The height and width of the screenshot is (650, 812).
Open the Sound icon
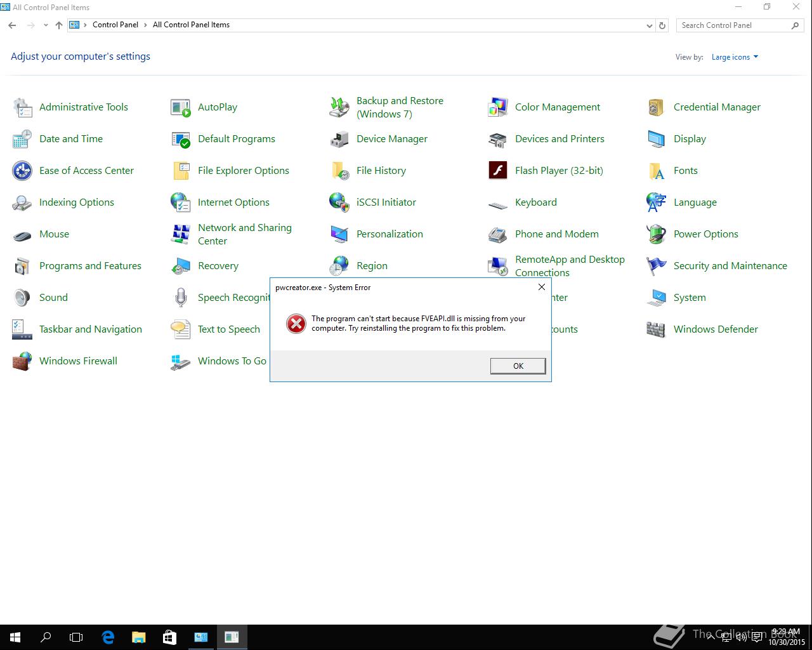[x=23, y=298]
